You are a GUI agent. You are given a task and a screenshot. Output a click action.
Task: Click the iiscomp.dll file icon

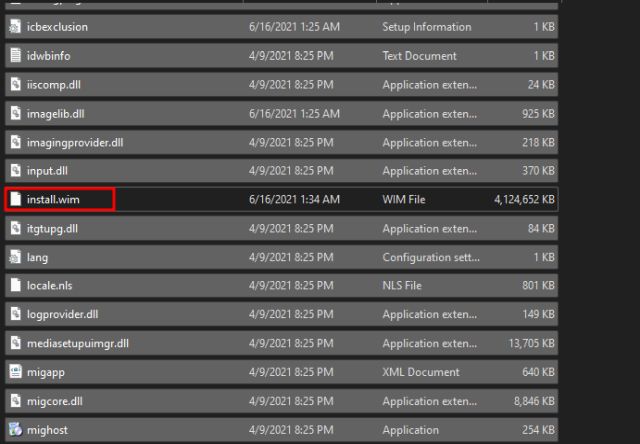(x=15, y=85)
